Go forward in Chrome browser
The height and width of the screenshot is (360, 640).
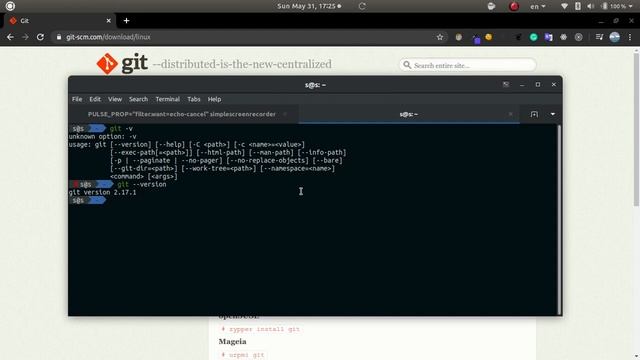point(25,37)
